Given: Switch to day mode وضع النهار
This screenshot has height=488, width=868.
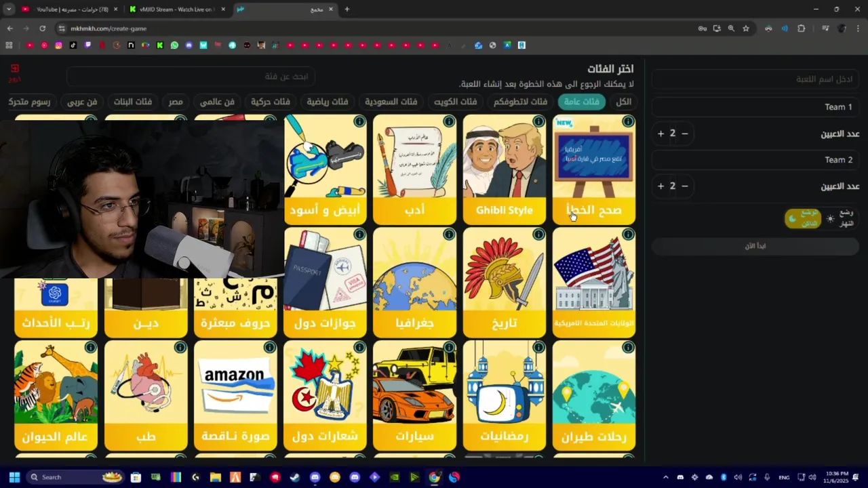Looking at the screenshot, I should click(840, 218).
